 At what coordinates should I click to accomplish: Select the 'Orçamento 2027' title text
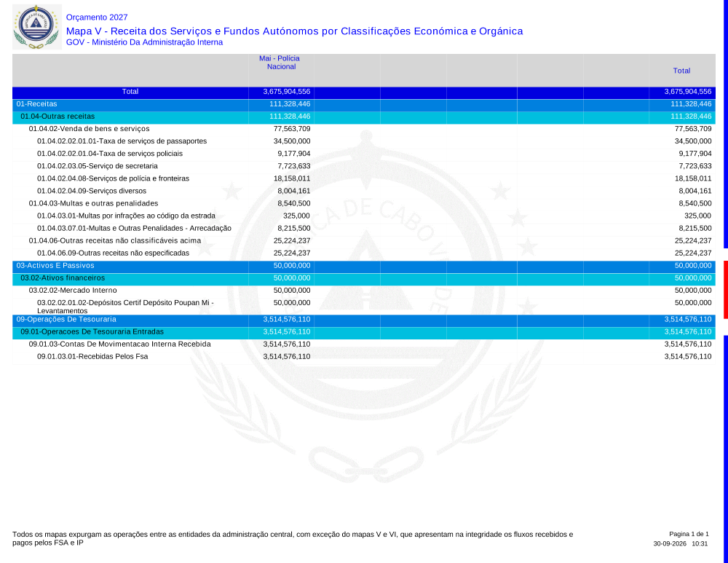[x=97, y=17]
